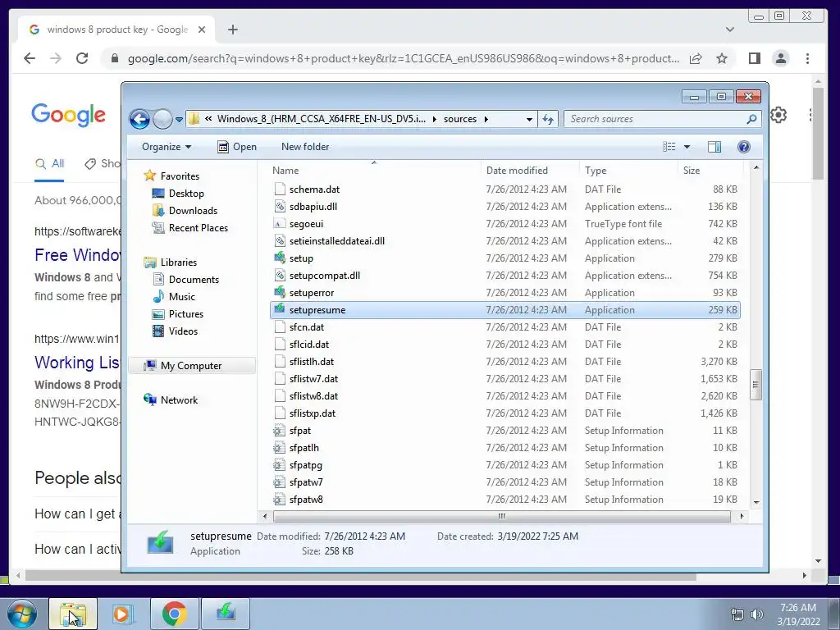The image size is (840, 630).
Task: Open Chrome's side panel icon
Action: [x=755, y=58]
